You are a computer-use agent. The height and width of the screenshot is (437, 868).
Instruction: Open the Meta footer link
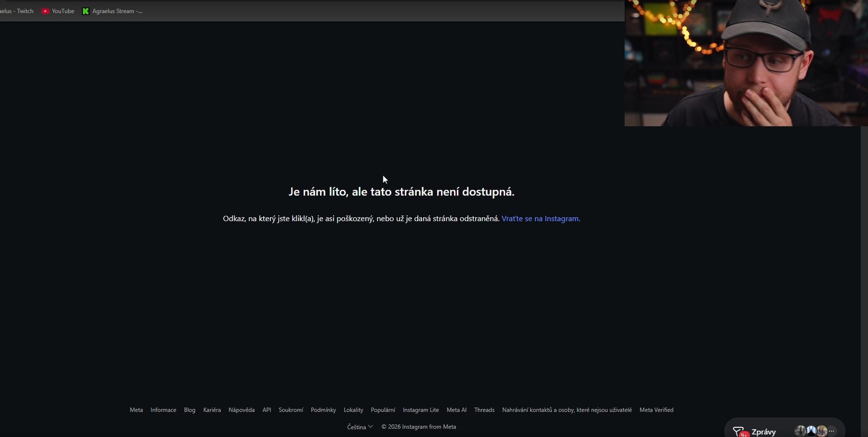click(136, 410)
